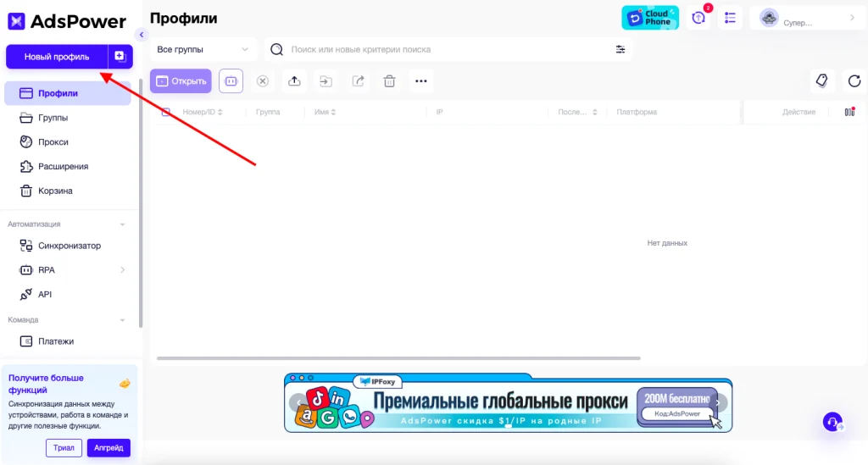The image size is (868, 465).
Task: Click the IPFoxy proxy banner
Action: 509,403
